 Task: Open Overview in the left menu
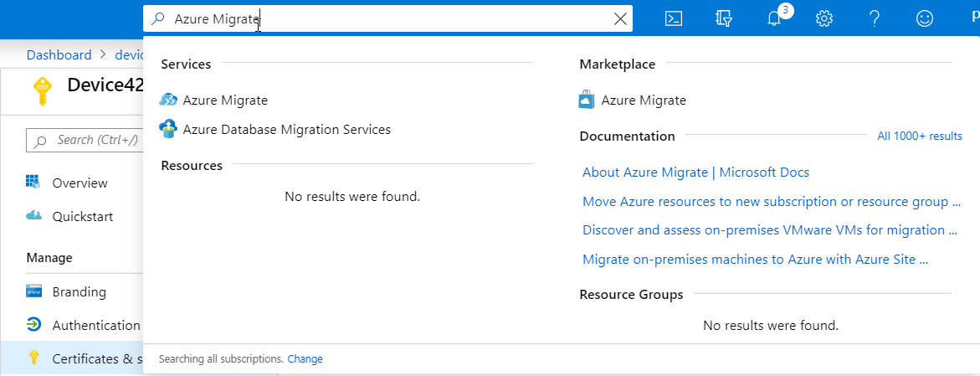click(80, 183)
